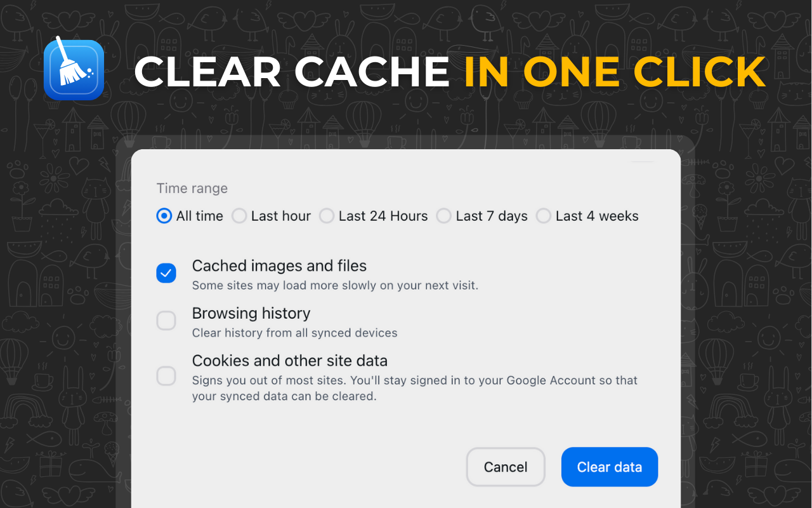Select the Last 24 Hours option
The width and height of the screenshot is (812, 508).
[x=327, y=216]
